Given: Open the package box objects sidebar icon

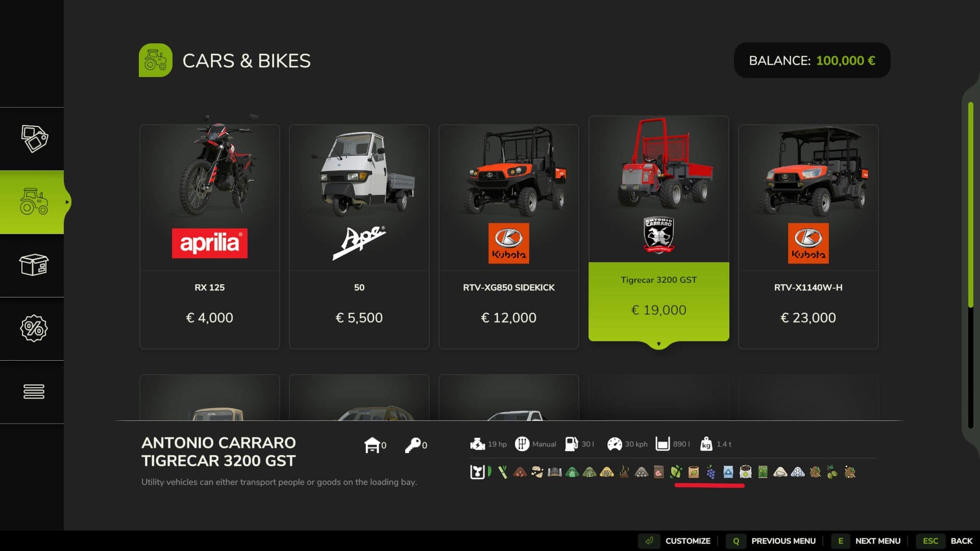Looking at the screenshot, I should (x=34, y=265).
